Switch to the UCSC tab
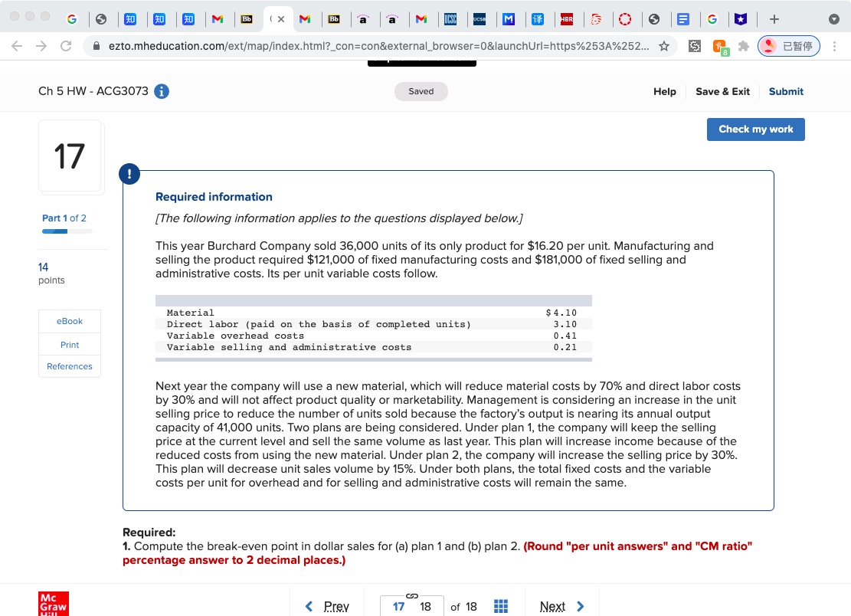 click(x=450, y=20)
